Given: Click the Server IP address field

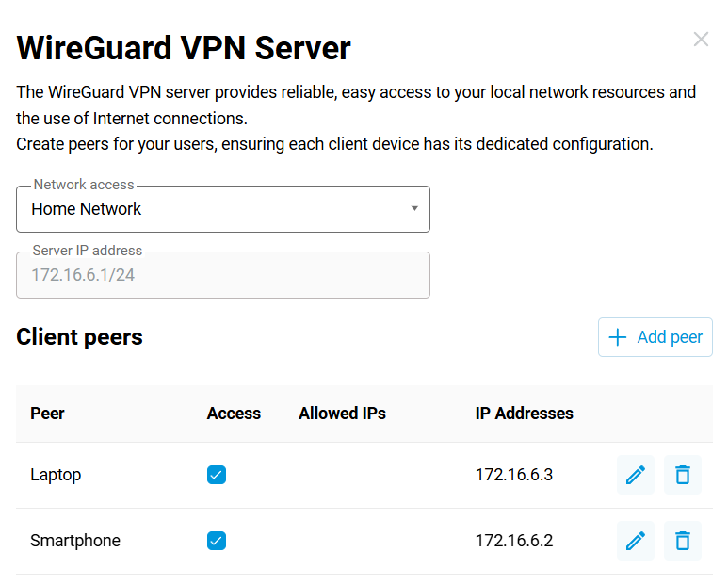Looking at the screenshot, I should pos(222,275).
